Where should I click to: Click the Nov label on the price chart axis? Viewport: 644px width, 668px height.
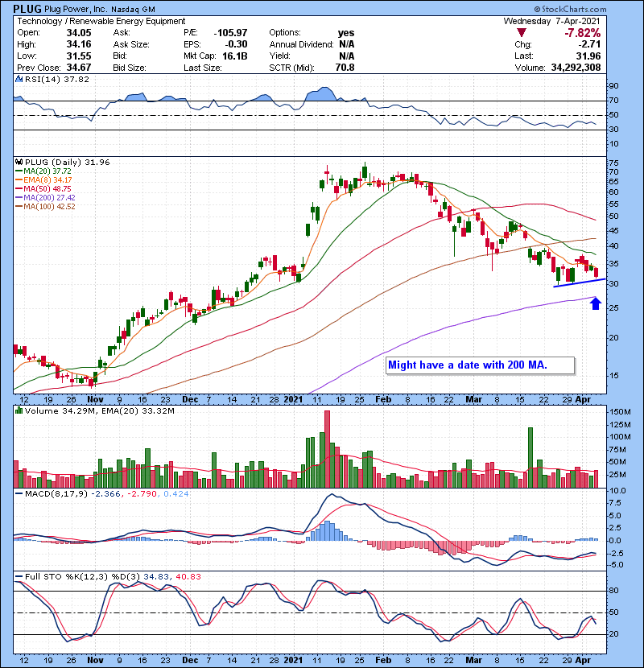pyautogui.click(x=95, y=400)
